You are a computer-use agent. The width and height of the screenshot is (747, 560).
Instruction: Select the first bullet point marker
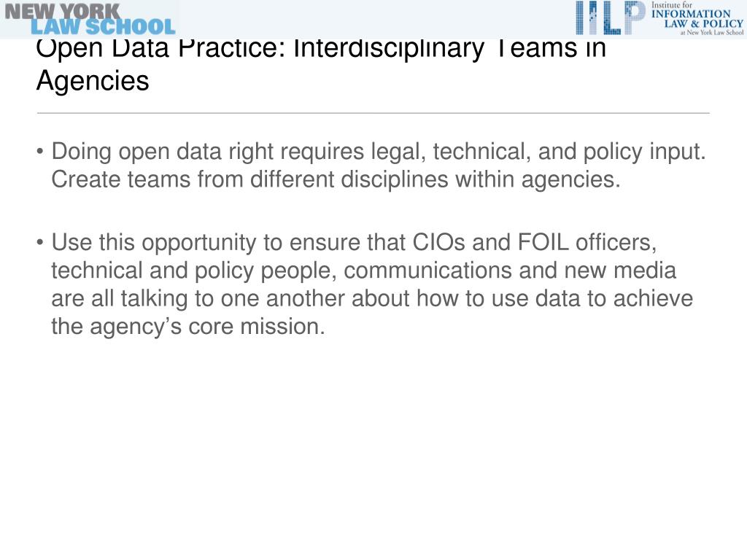click(40, 152)
